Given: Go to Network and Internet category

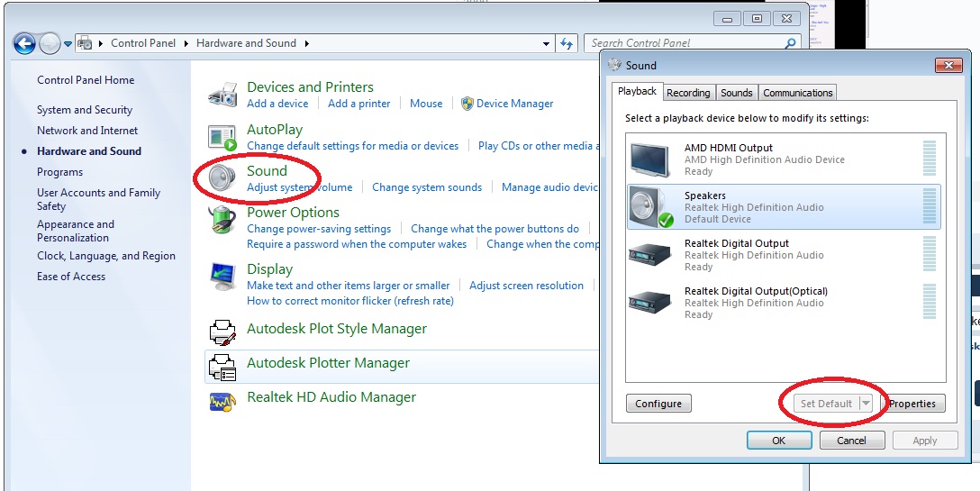Looking at the screenshot, I should point(87,131).
